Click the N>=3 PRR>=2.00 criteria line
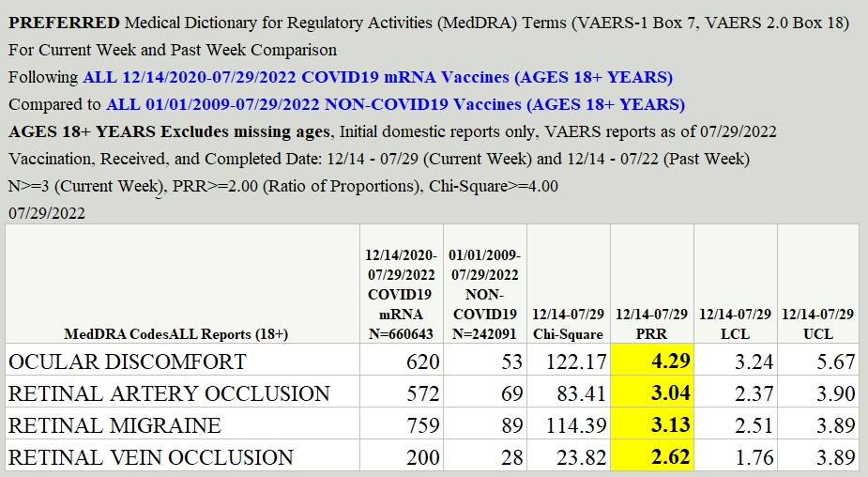This screenshot has height=477, width=868. click(x=282, y=186)
